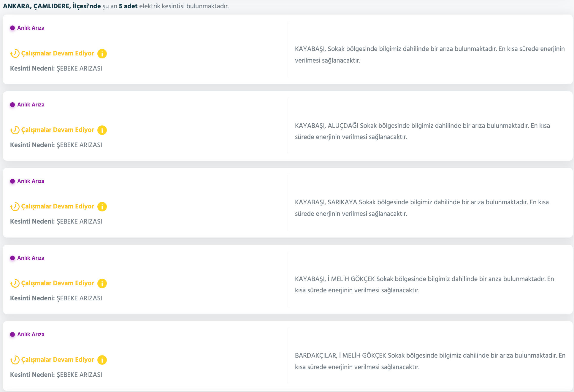Click the clock progress icon in the ALUÇDAĞI card
The image size is (574, 392).
tap(15, 130)
